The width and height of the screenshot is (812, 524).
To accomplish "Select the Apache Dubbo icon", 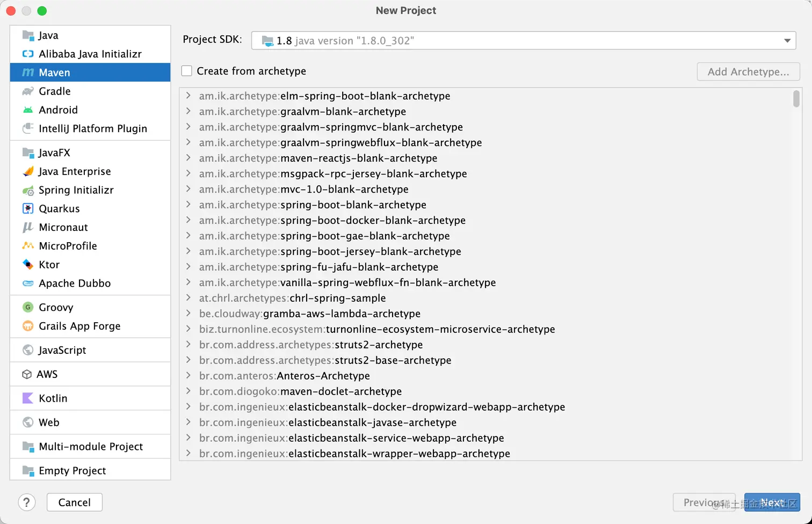I will [28, 283].
